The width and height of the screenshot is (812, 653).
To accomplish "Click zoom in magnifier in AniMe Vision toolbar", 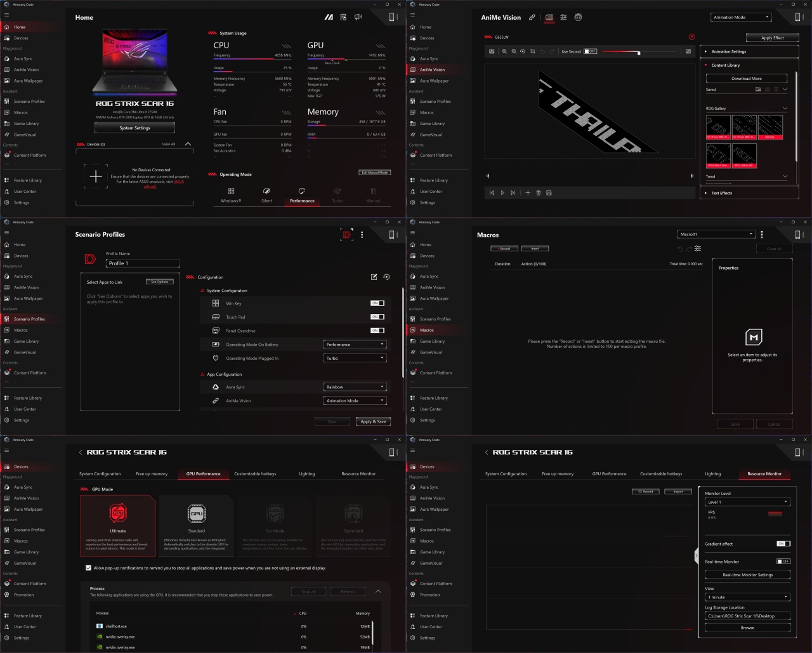I will [504, 51].
